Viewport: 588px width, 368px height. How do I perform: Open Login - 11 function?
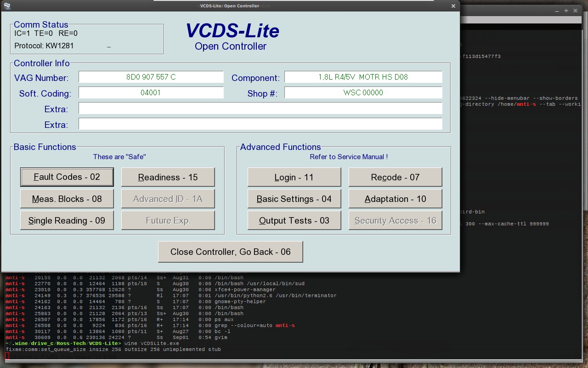click(294, 177)
